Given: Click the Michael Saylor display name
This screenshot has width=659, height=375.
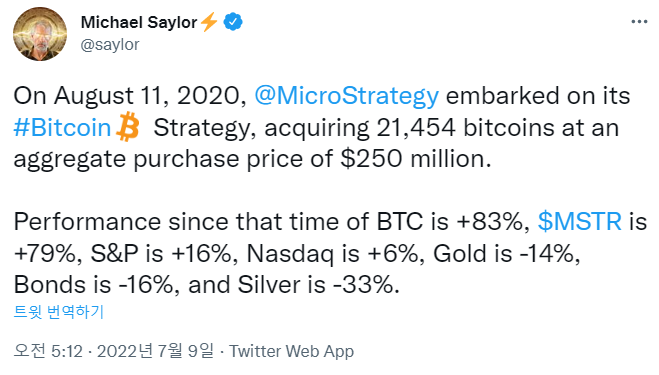Looking at the screenshot, I should [x=139, y=22].
